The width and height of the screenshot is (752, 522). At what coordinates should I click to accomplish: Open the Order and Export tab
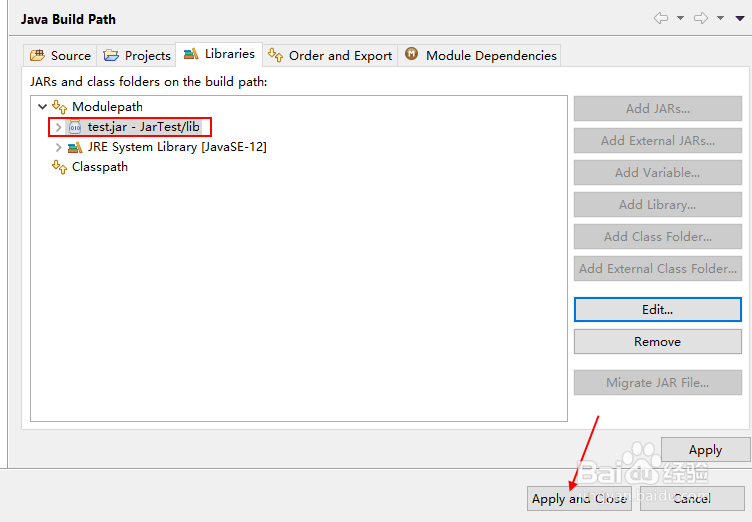pos(330,56)
